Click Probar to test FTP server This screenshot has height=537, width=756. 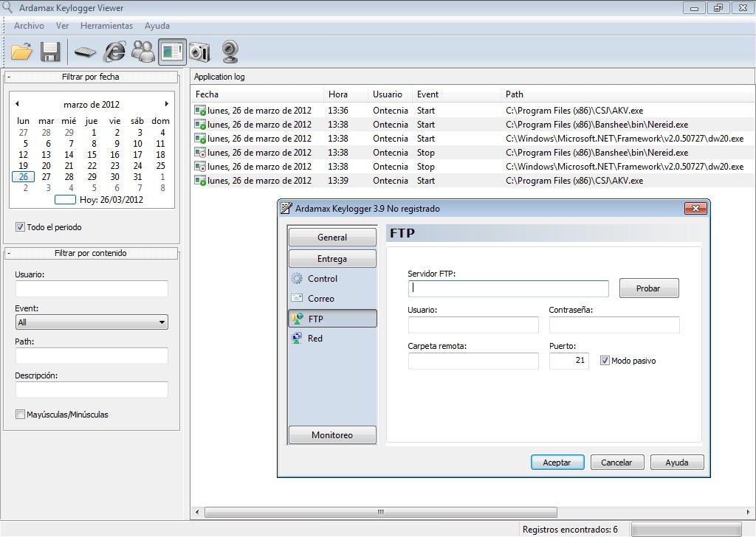point(649,288)
